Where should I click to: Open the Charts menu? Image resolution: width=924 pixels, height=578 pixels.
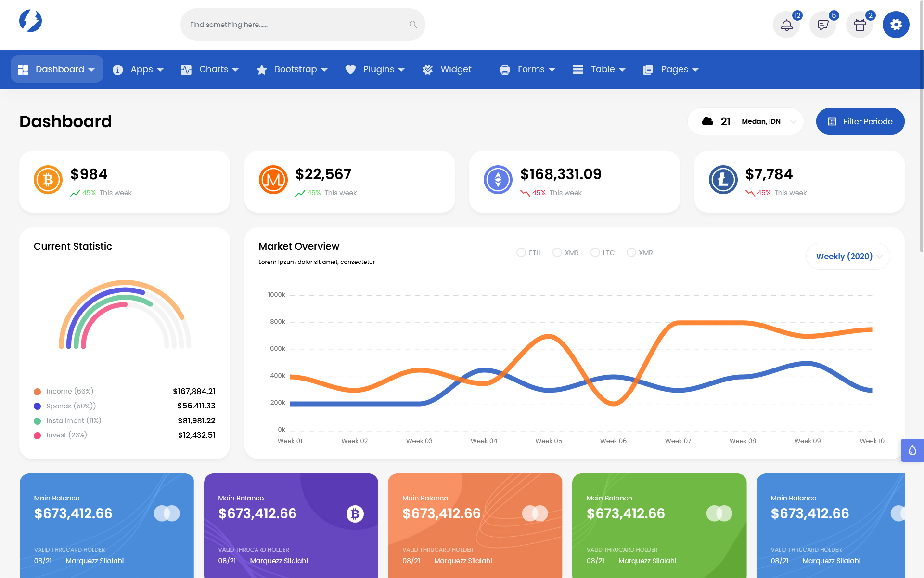click(210, 69)
